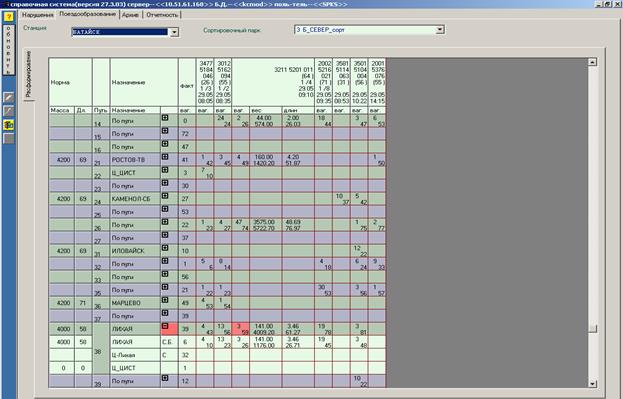Image resolution: width=623 pixels, height=399 pixels.
Task: Click the table scrollbar up arrow
Action: 592,62
